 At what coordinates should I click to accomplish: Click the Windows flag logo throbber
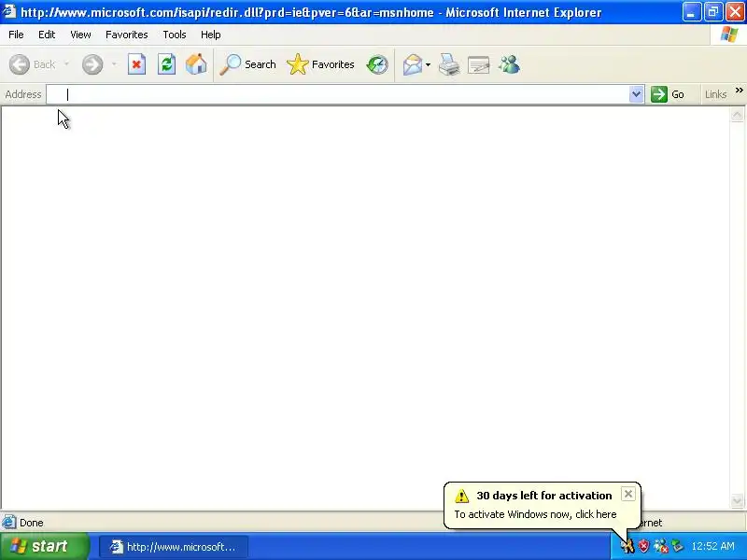(729, 35)
